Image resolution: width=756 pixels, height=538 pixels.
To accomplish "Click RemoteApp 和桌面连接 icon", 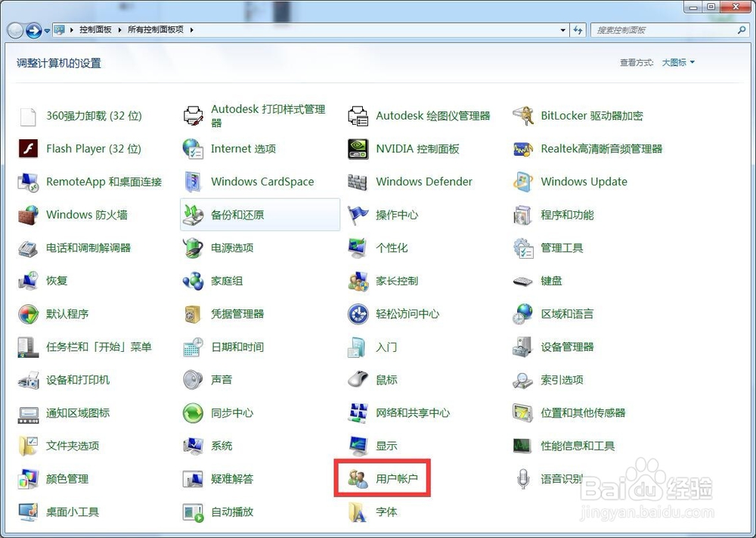I will (x=28, y=182).
